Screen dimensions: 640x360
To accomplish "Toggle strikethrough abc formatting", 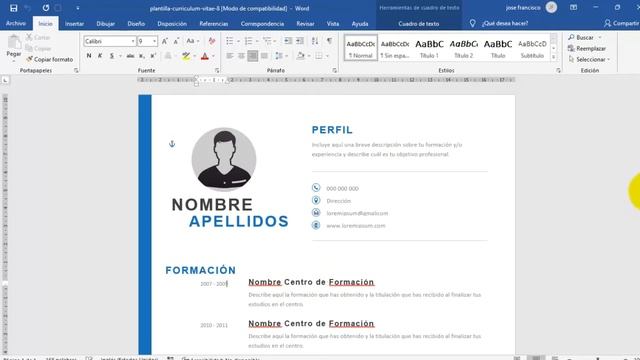I will [x=130, y=56].
